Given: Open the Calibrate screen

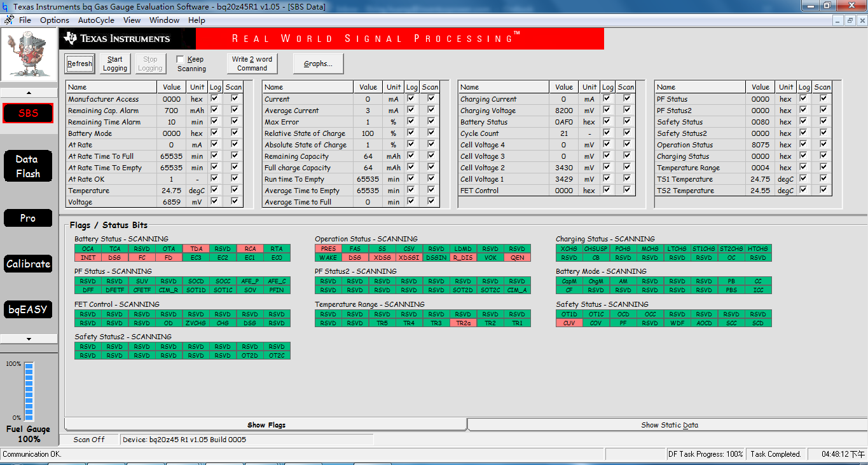Looking at the screenshot, I should click(28, 264).
